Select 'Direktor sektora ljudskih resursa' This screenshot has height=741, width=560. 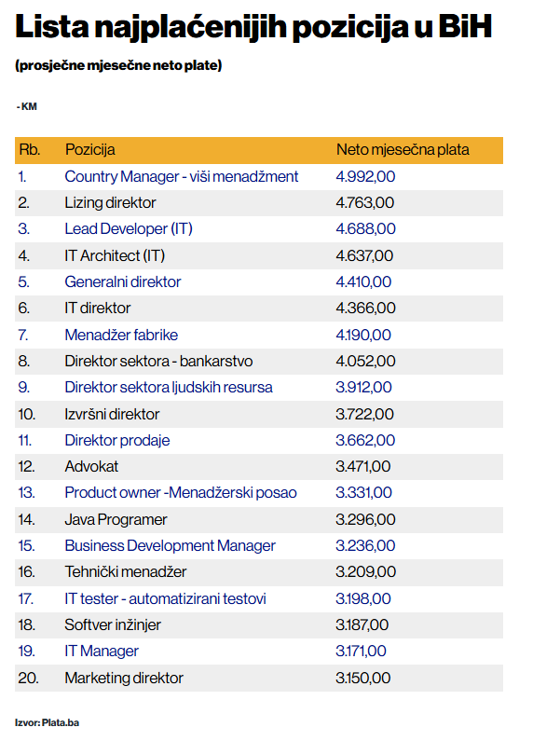pos(168,387)
